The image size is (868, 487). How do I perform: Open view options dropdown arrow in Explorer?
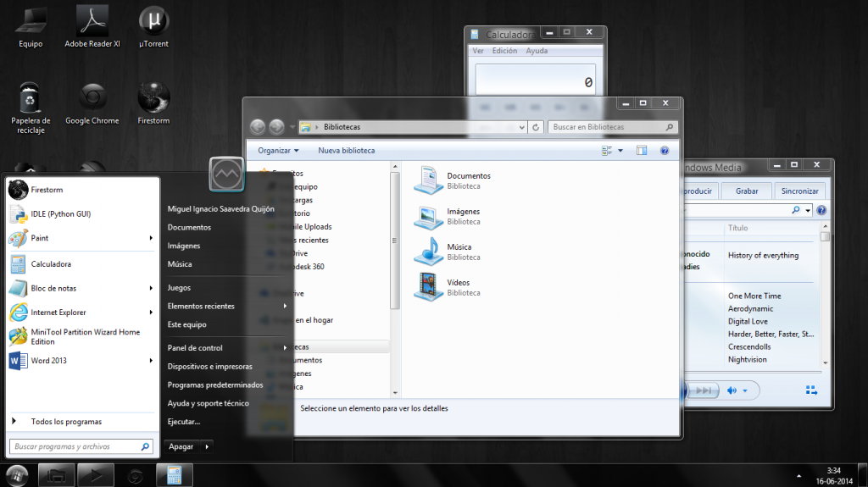(x=620, y=151)
